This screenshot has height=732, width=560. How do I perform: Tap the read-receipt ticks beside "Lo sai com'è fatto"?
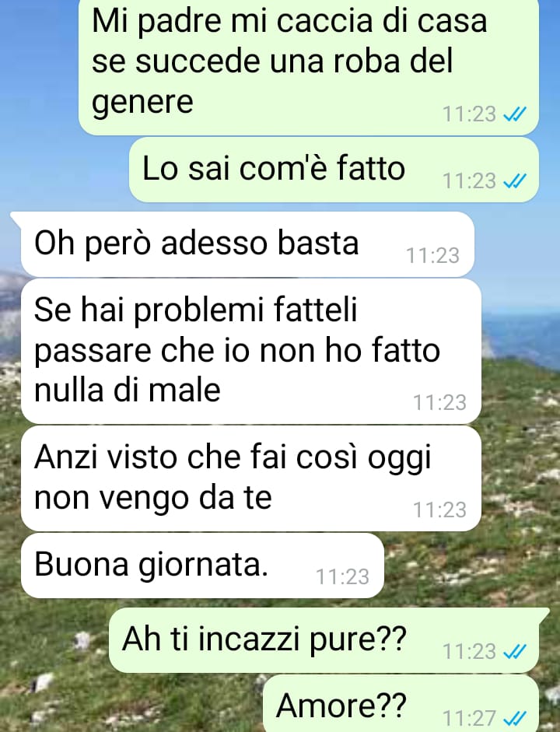(515, 180)
